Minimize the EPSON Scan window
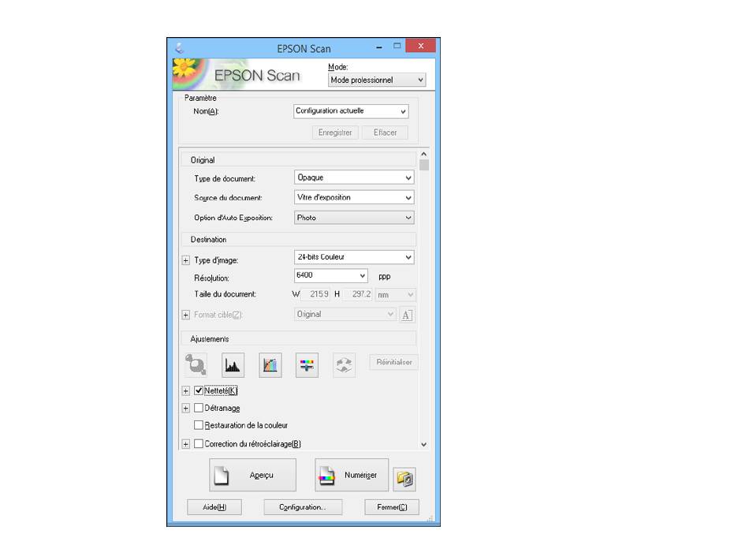The height and width of the screenshot is (560, 749). pyautogui.click(x=378, y=47)
